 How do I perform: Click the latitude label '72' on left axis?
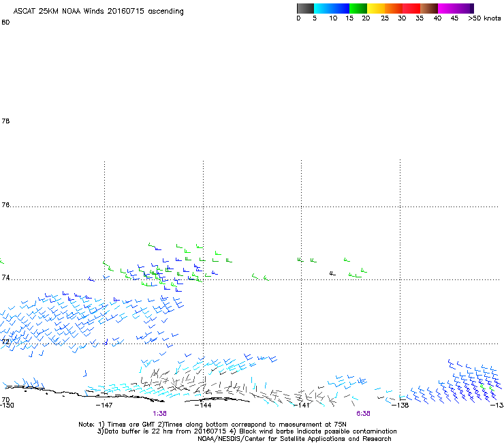pyautogui.click(x=5, y=341)
